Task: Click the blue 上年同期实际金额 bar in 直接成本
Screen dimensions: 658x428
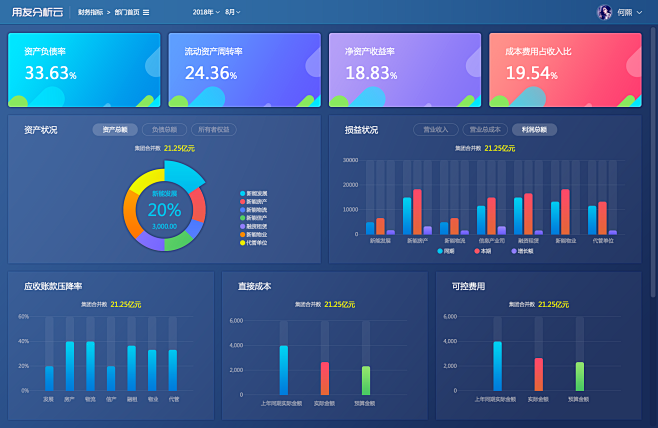Action: (284, 370)
